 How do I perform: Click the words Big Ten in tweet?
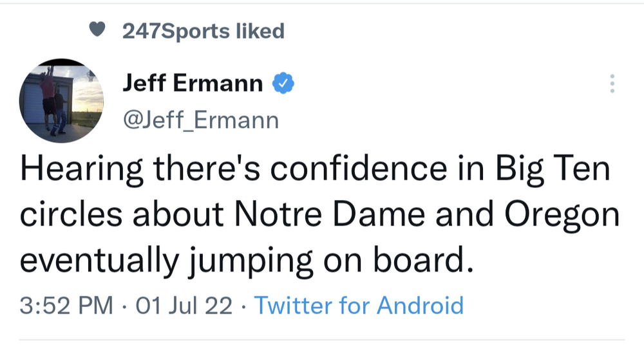(553, 169)
